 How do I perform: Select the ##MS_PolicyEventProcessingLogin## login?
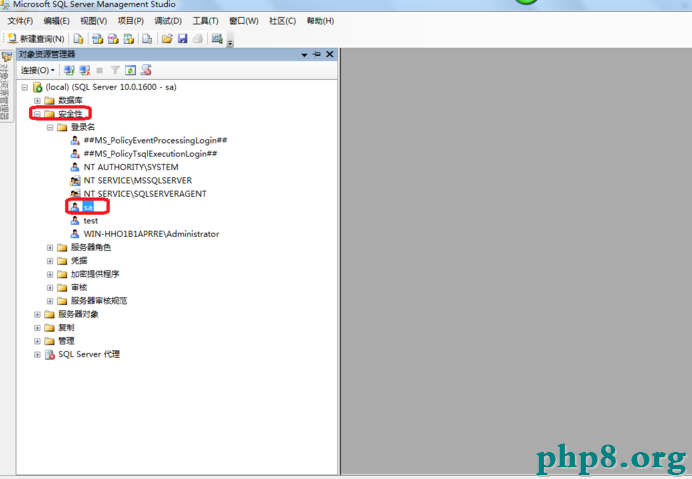click(x=155, y=140)
